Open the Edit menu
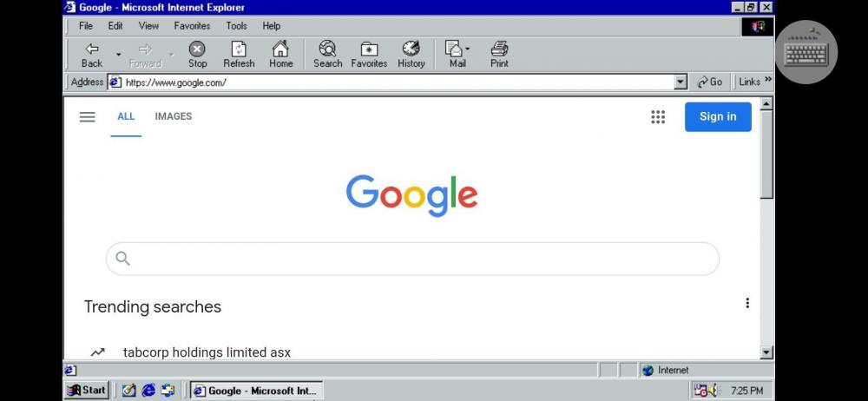This screenshot has width=868, height=401. pyautogui.click(x=115, y=26)
